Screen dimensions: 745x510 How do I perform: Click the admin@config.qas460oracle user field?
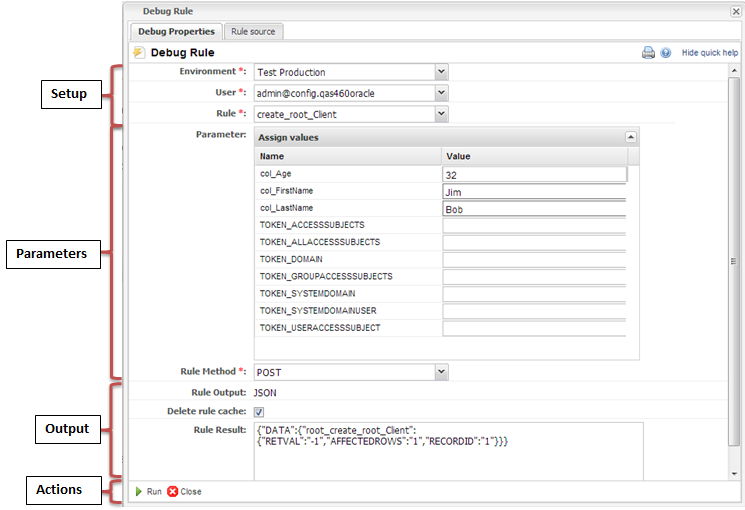344,93
